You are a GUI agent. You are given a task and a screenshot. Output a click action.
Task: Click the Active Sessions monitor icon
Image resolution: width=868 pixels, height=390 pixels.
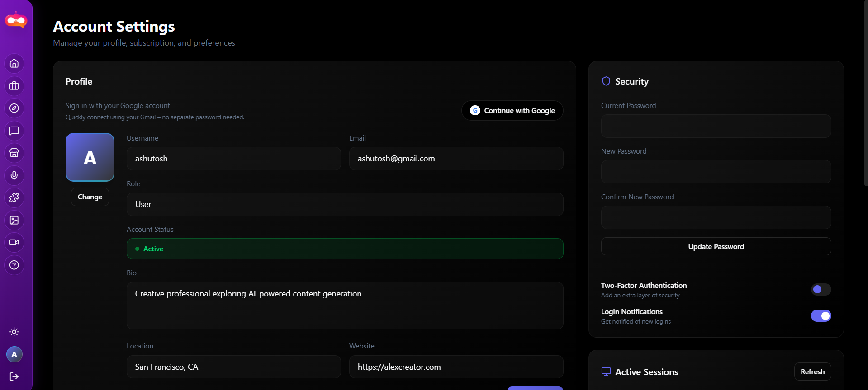tap(606, 372)
